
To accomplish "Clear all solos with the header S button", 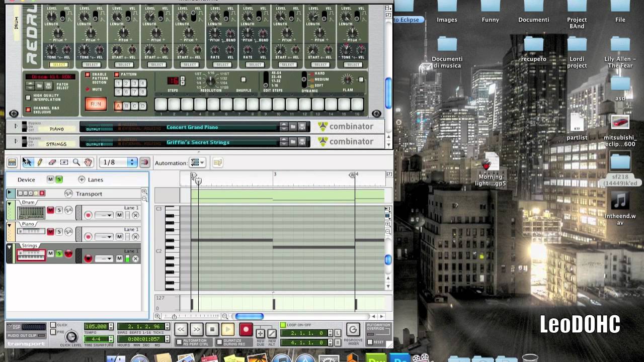I will (59, 179).
